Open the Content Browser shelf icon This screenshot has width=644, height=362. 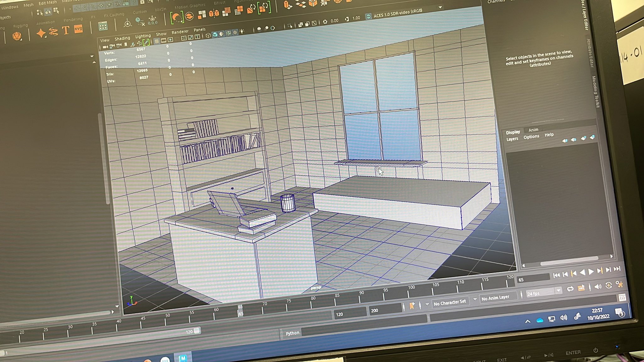(x=103, y=26)
